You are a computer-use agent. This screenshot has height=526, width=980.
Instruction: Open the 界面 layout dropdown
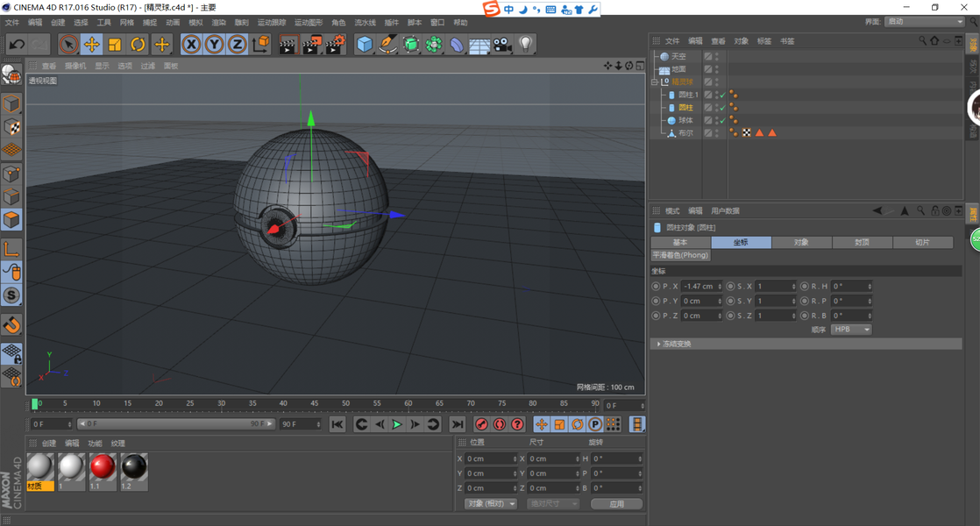[x=925, y=22]
